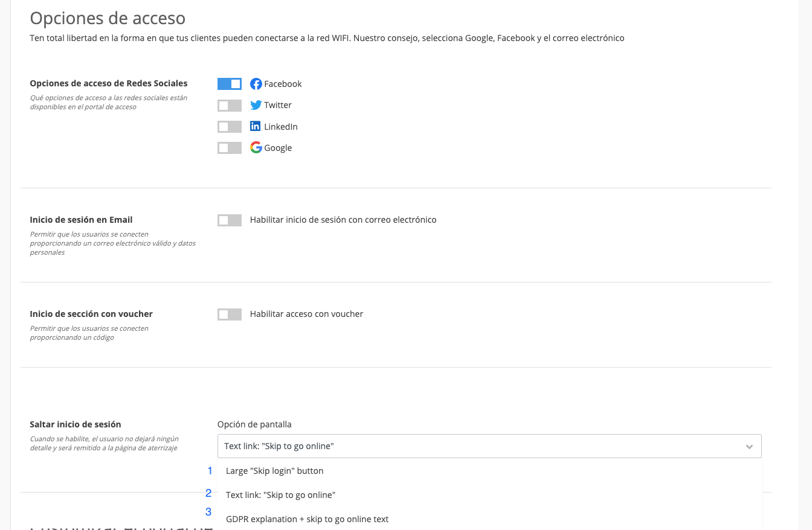Screen dimensions: 812x530
Task: Disable the Facebook login toggle
Action: 230,84
